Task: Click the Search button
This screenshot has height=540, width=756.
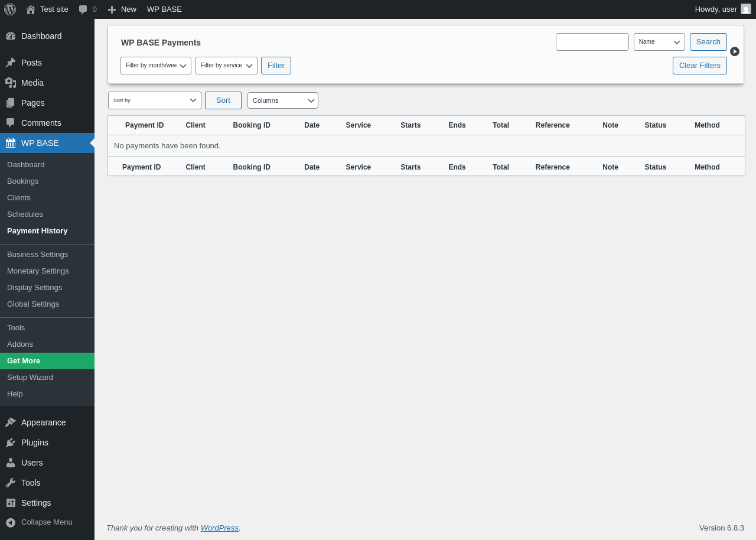Action: coord(708,42)
